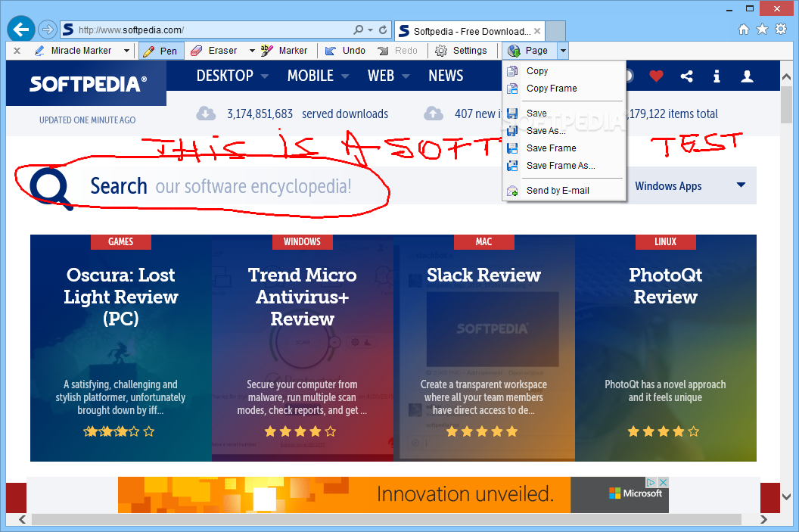Click the search magnifier in address bar
The image size is (799, 532).
pos(359,30)
